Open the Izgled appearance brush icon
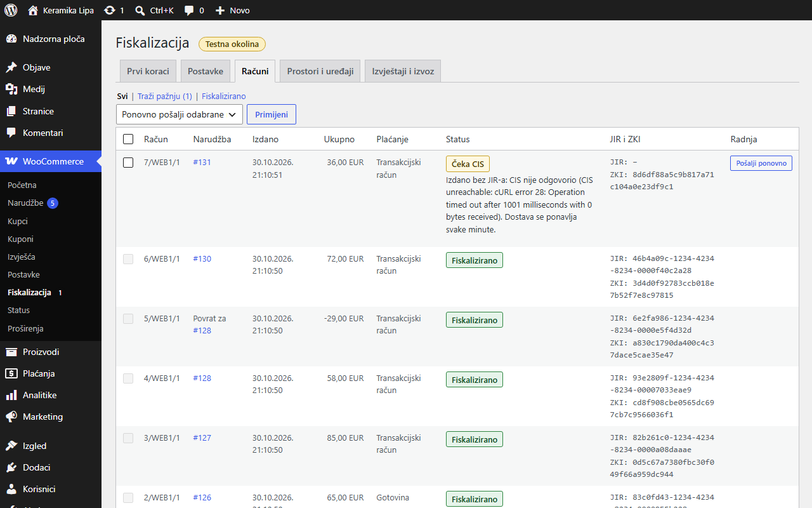The height and width of the screenshot is (508, 812). point(11,446)
